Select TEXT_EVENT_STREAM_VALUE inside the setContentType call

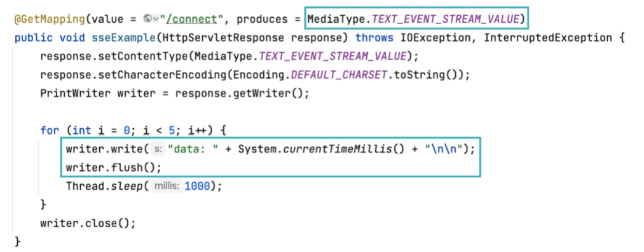(x=333, y=56)
